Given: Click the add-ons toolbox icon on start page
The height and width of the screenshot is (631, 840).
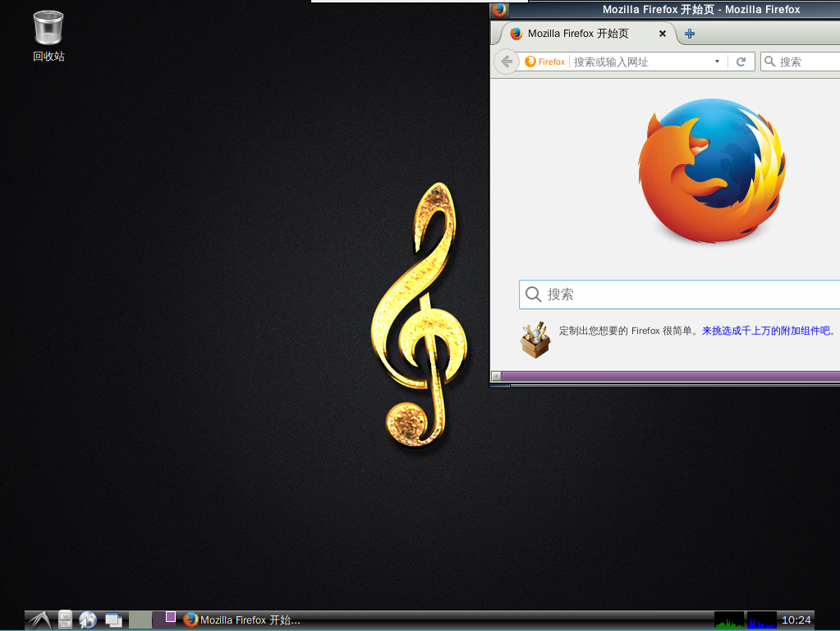Looking at the screenshot, I should pyautogui.click(x=535, y=340).
